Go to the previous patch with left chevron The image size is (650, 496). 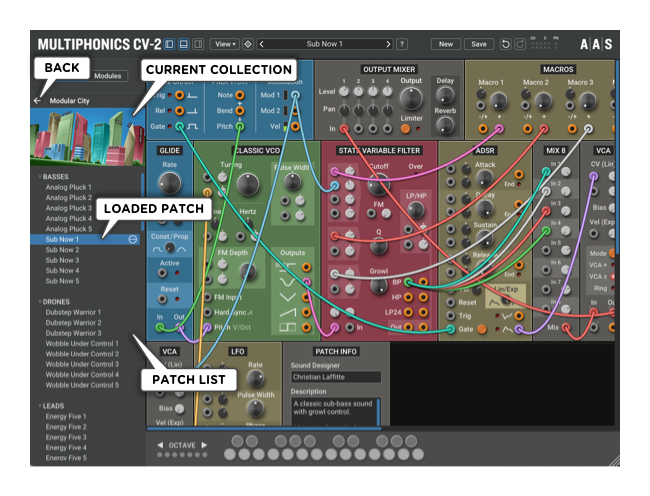coord(261,44)
